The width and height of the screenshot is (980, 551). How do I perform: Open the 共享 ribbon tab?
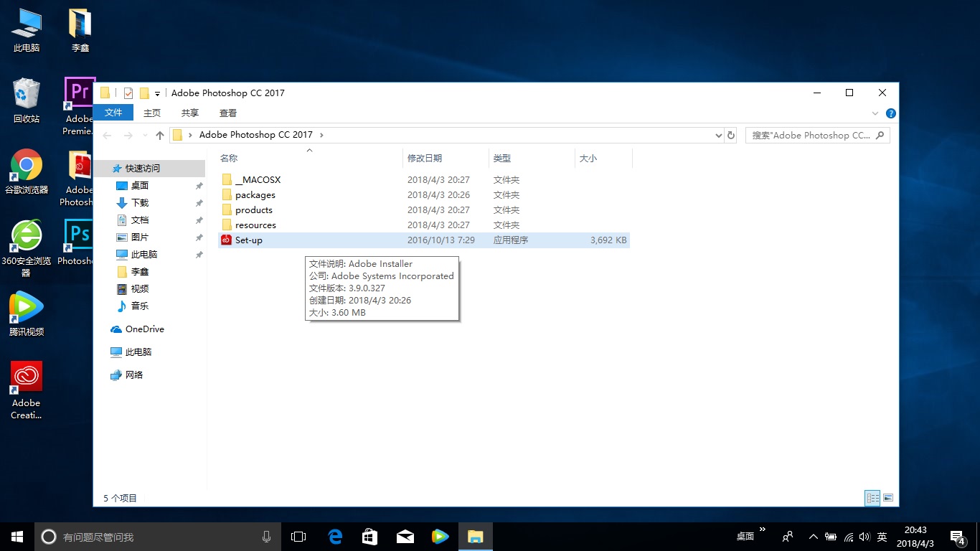(190, 113)
